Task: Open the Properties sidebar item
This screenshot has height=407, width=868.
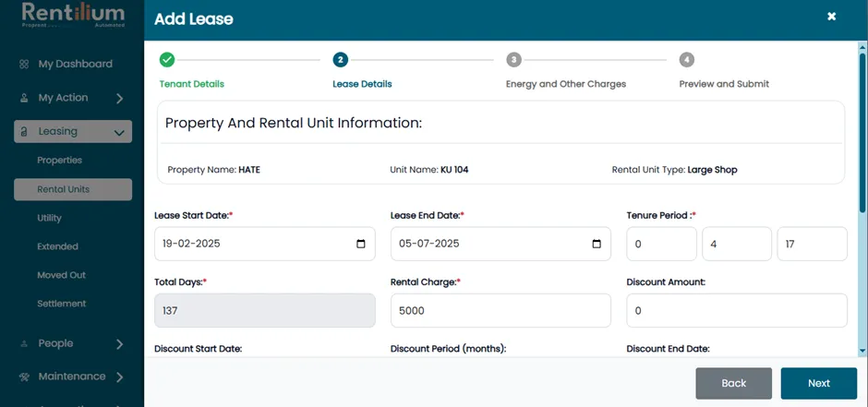Action: point(60,161)
